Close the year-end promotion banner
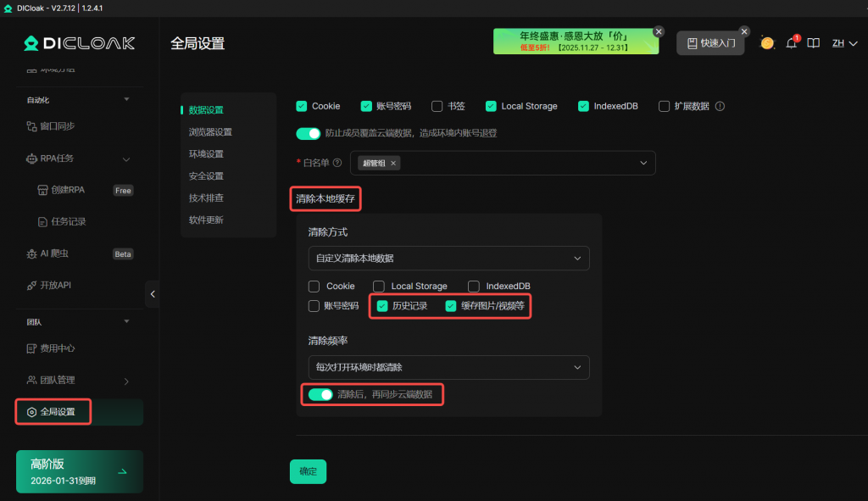868x501 pixels. [x=659, y=31]
